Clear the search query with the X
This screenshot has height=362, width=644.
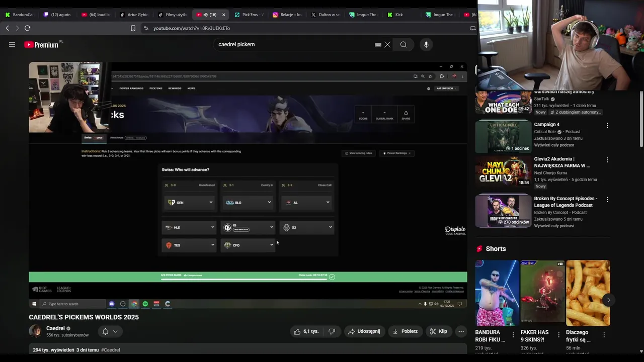coord(387,44)
